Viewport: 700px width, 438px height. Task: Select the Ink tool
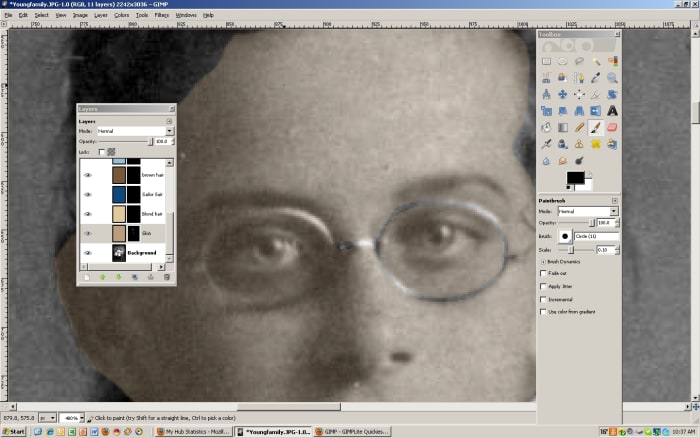[x=562, y=144]
